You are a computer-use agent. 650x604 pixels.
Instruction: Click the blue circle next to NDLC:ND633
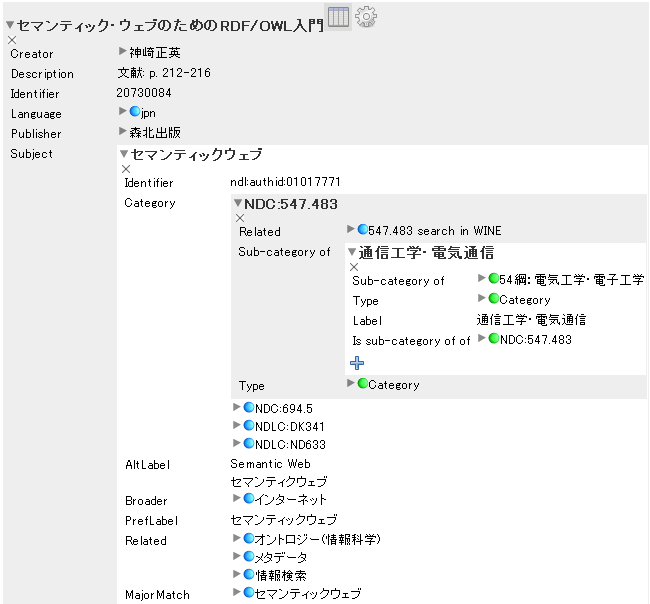click(x=249, y=443)
